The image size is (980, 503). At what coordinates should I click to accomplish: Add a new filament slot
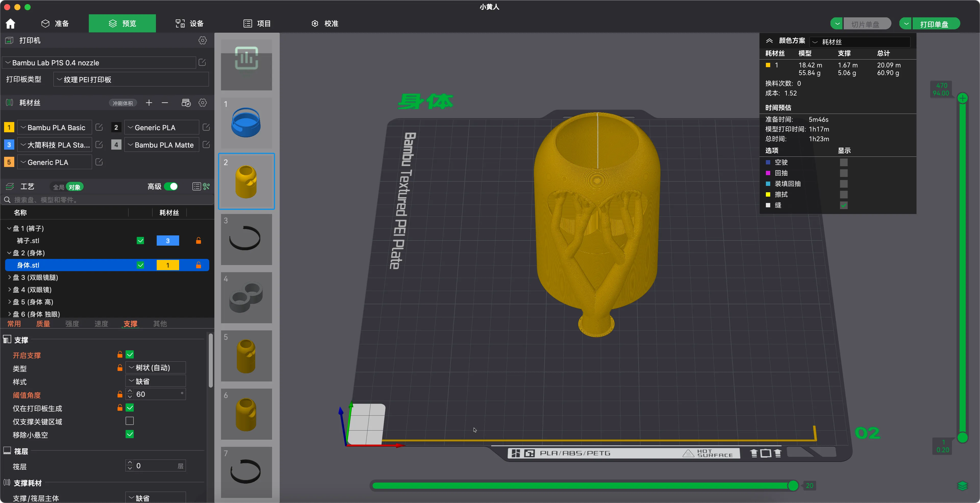point(149,103)
